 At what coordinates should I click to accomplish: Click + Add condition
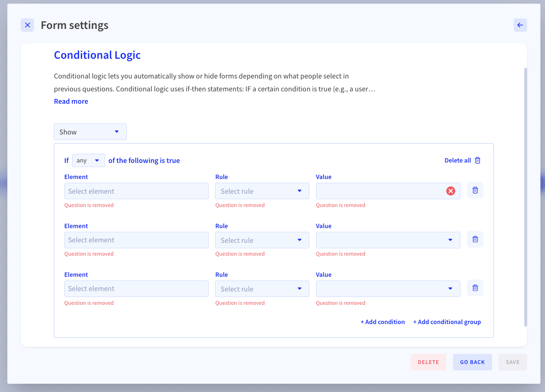point(382,322)
